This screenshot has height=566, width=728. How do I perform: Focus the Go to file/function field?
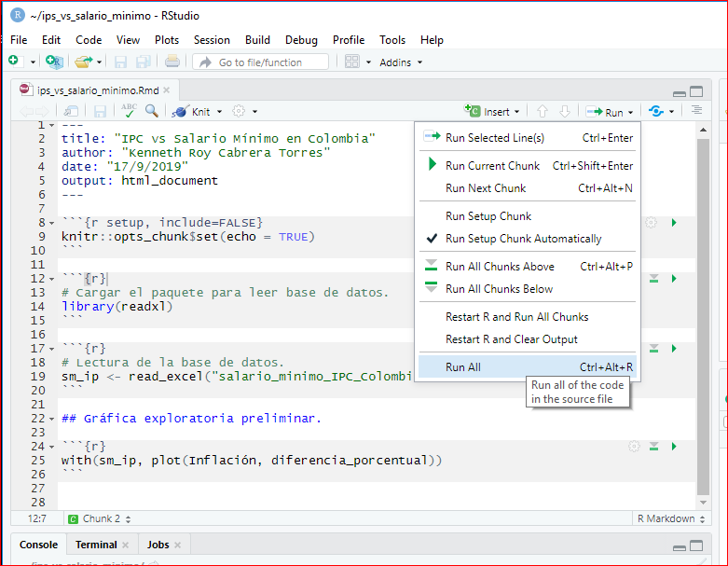pos(260,62)
